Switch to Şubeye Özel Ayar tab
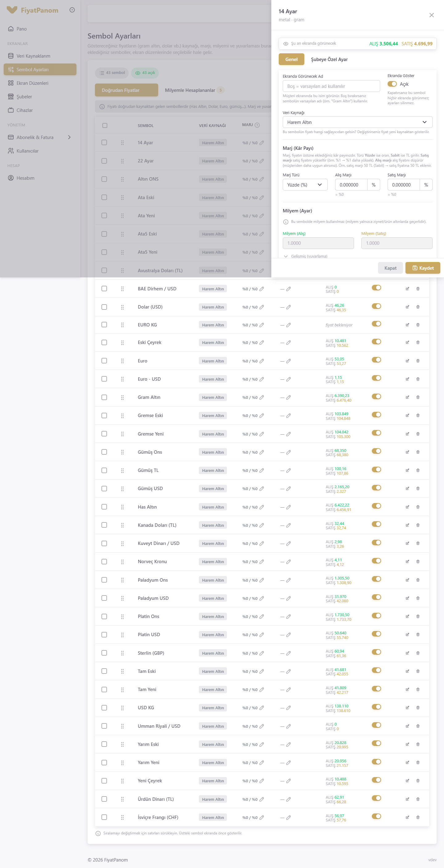This screenshot has height=868, width=444. point(329,59)
